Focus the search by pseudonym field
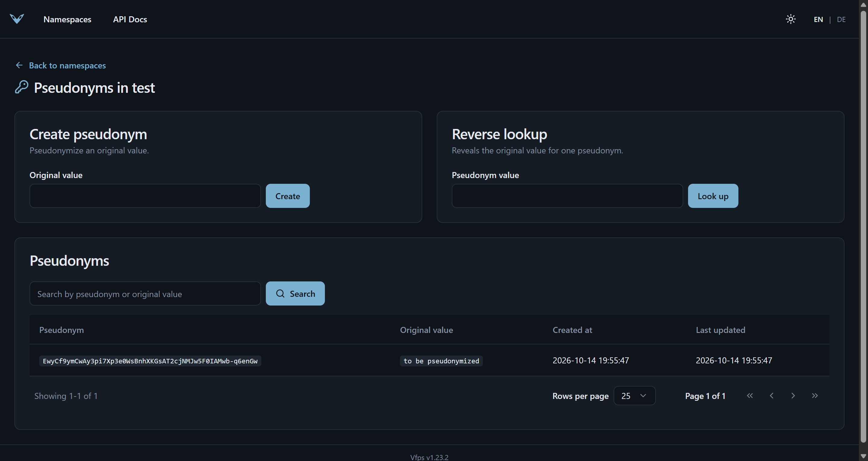The height and width of the screenshot is (461, 868). [x=145, y=293]
